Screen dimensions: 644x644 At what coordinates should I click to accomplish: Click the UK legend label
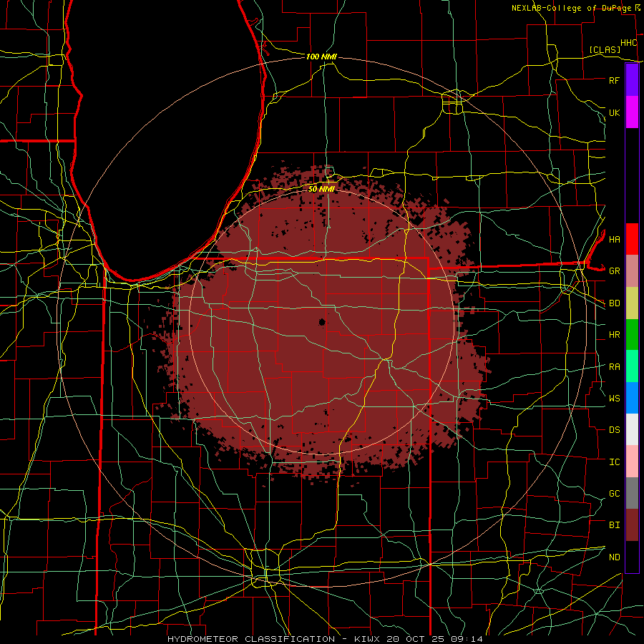(614, 112)
